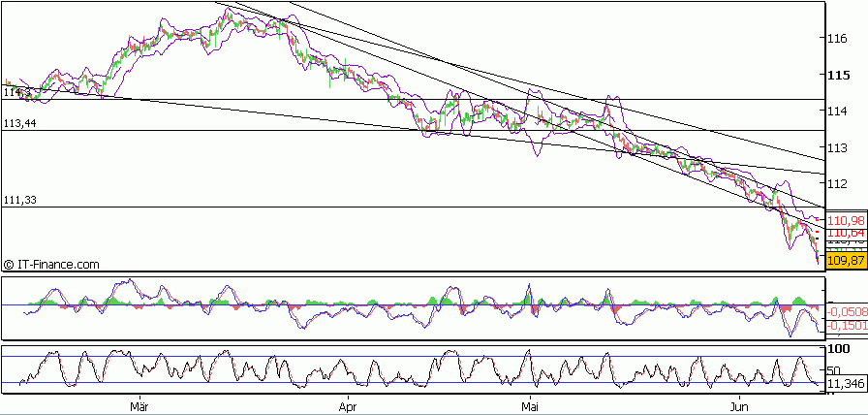Select the red 110,98 price label

[847, 219]
